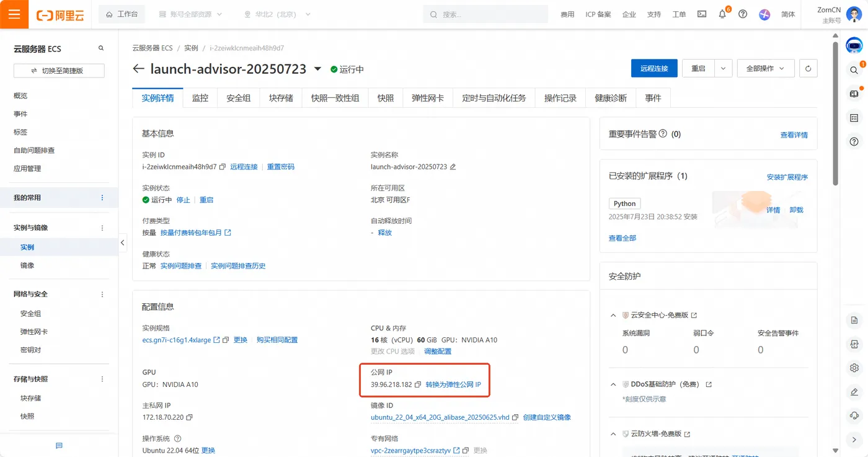
Task: Click right rail search icon
Action: [854, 71]
